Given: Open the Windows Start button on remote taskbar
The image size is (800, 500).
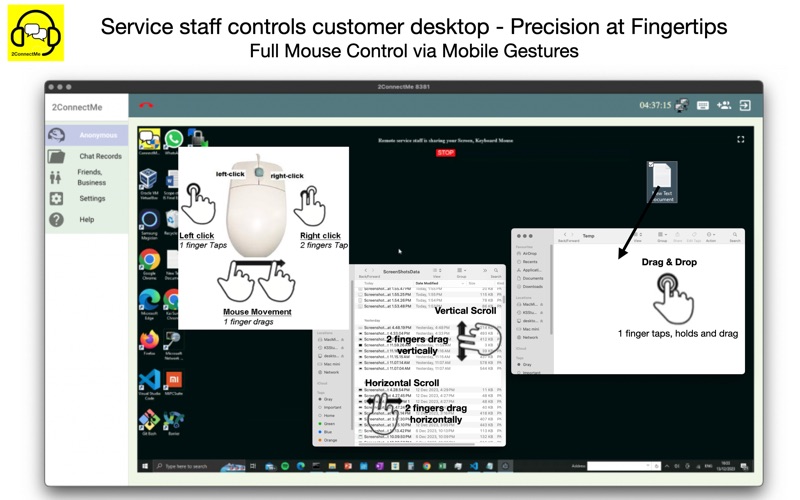Looking at the screenshot, I should 145,466.
